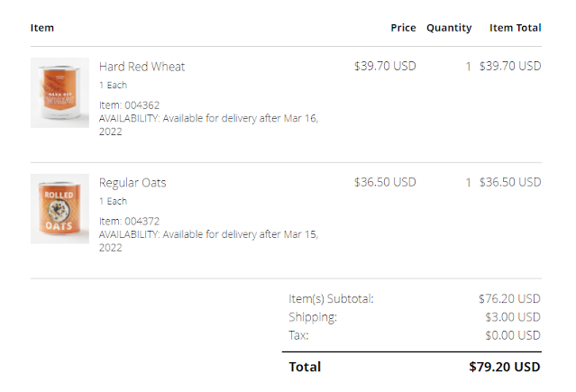Click Hard Red Wheat unit price $39.70 USD
This screenshot has width=576, height=392.
click(x=385, y=66)
